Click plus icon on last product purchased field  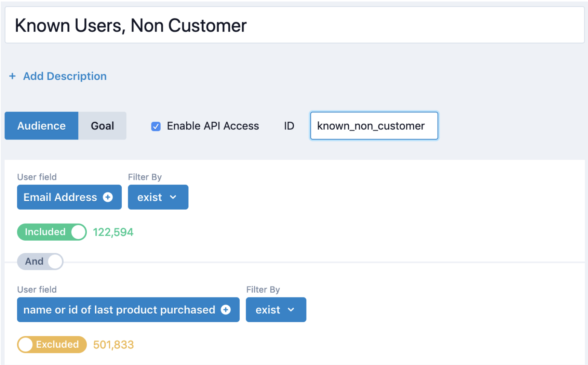pyautogui.click(x=226, y=310)
